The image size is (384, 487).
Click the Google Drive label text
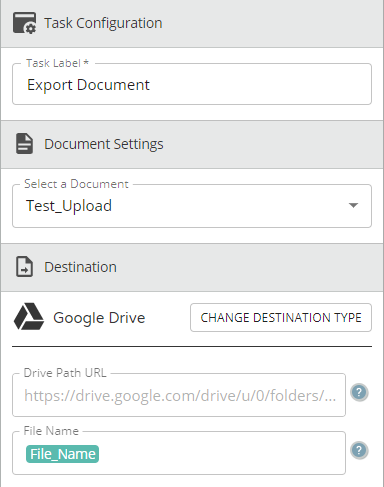tap(99, 318)
